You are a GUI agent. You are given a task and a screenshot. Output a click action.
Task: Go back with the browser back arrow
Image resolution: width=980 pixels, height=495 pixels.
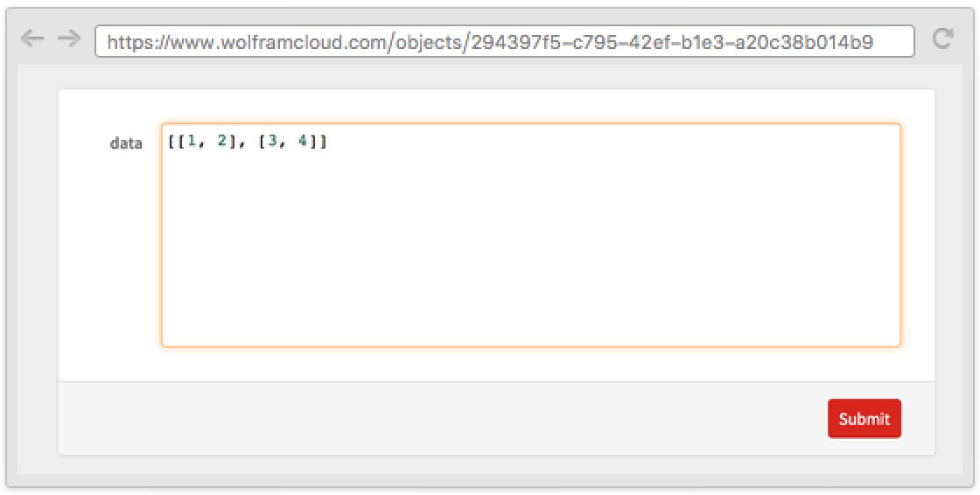coord(31,39)
